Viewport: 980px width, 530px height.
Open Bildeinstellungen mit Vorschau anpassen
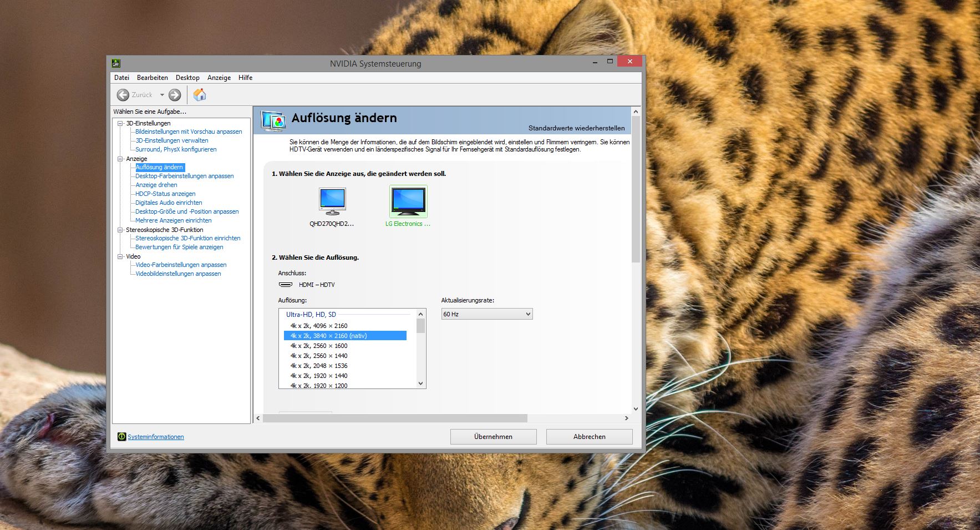tap(189, 132)
